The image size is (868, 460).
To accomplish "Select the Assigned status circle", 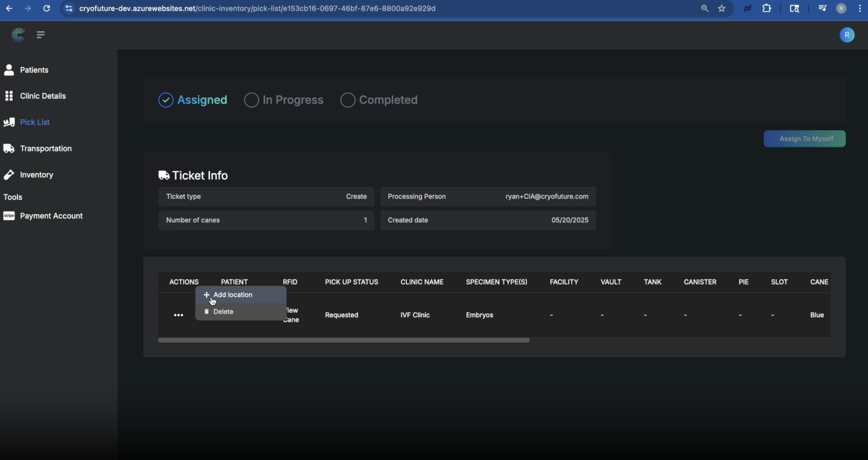I will [166, 100].
